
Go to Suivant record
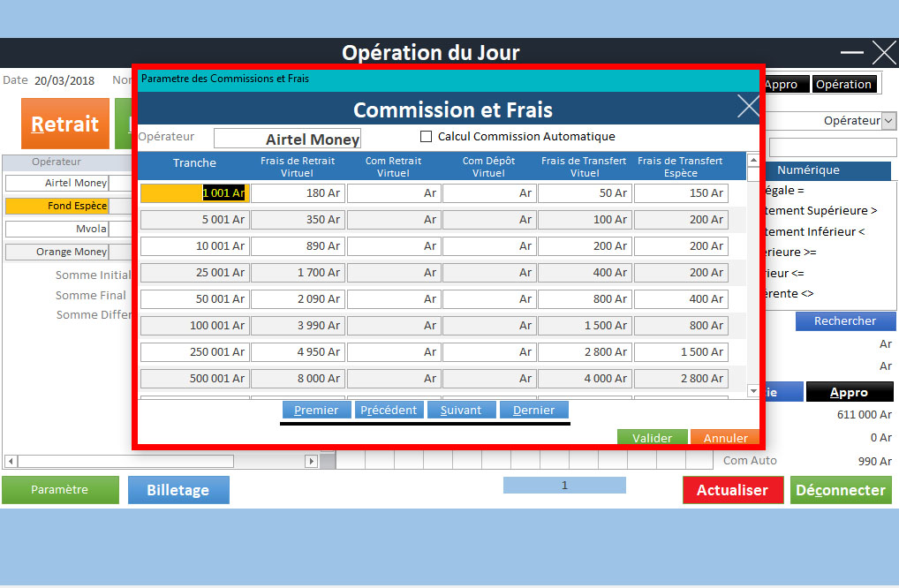click(x=461, y=411)
